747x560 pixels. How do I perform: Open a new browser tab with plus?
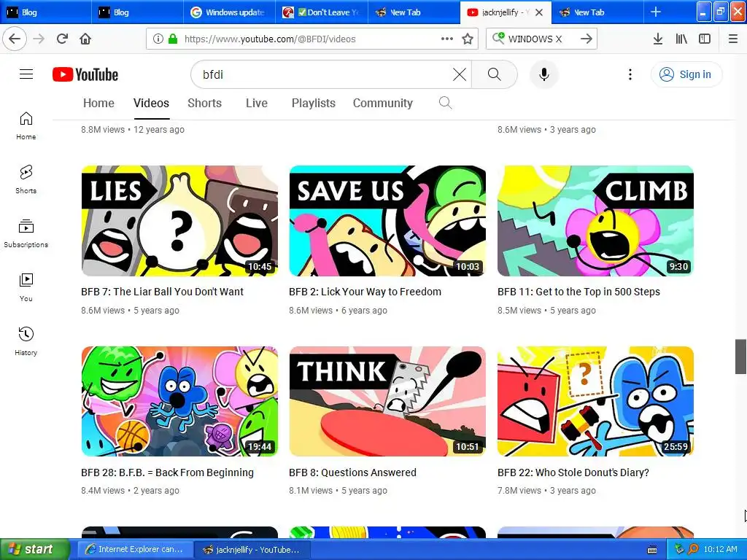point(656,12)
